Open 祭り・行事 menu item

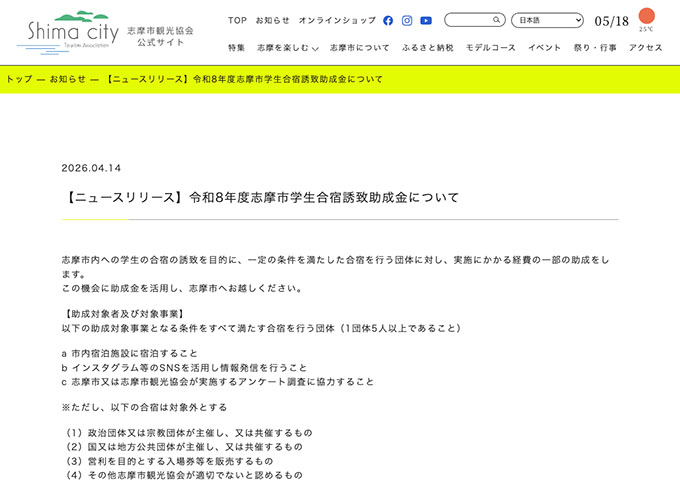click(x=595, y=48)
